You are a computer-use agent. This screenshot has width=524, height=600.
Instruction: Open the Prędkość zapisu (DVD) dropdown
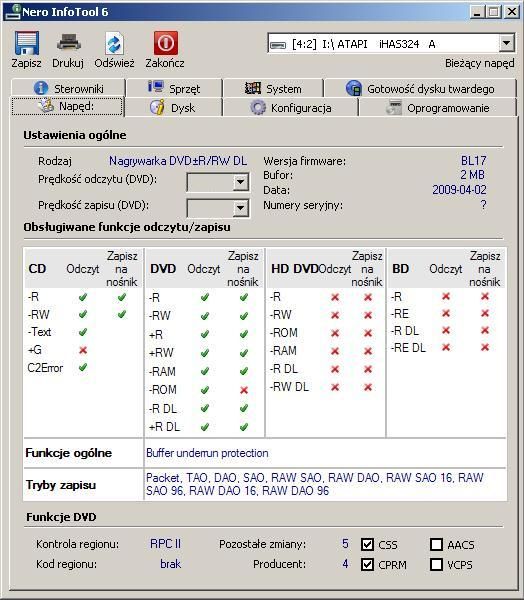pyautogui.click(x=240, y=208)
